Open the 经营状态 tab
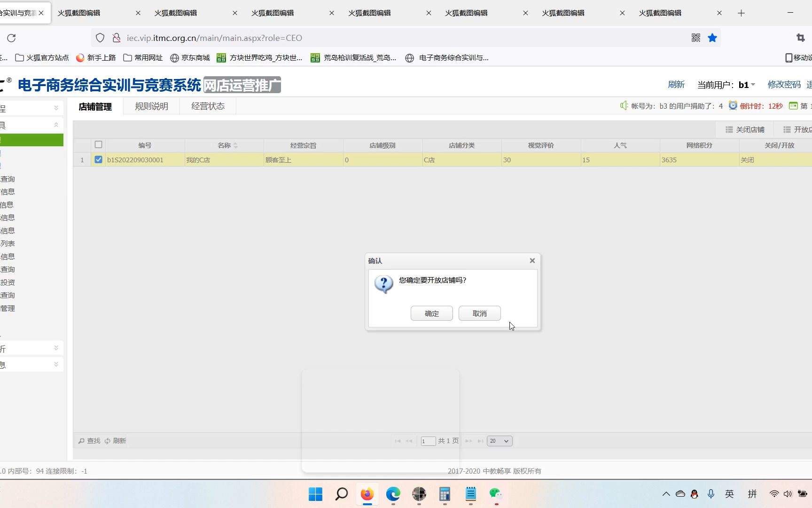 coord(207,106)
